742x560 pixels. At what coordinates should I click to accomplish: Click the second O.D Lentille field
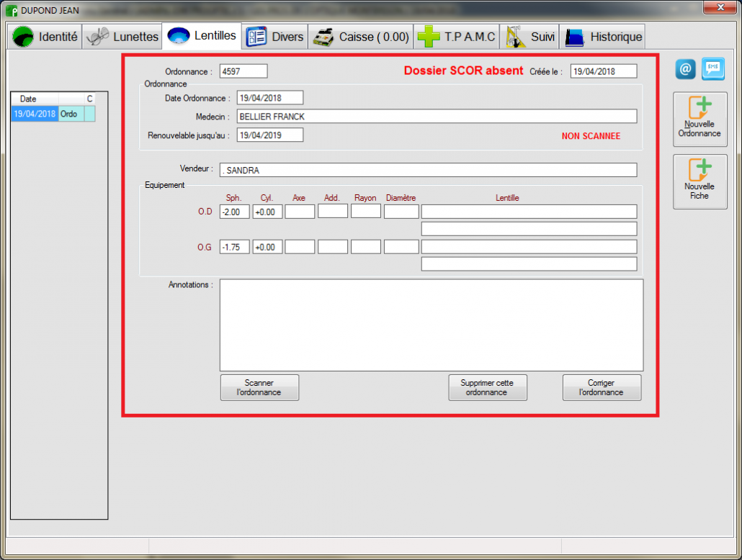click(529, 229)
